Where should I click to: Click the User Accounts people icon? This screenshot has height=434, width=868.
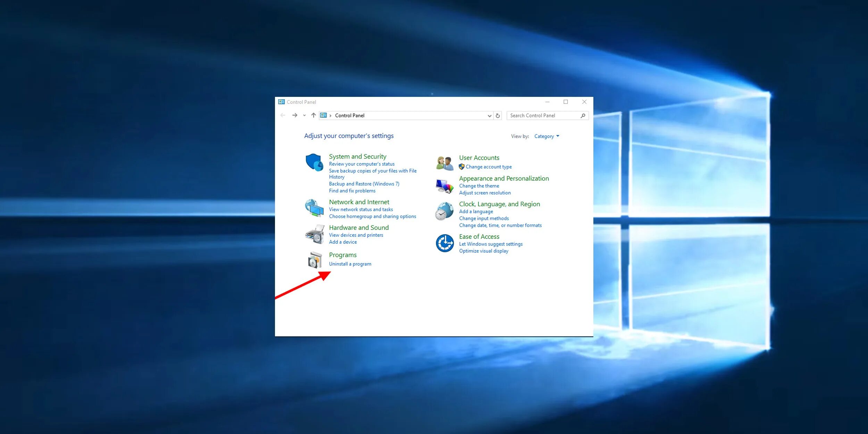(x=445, y=163)
